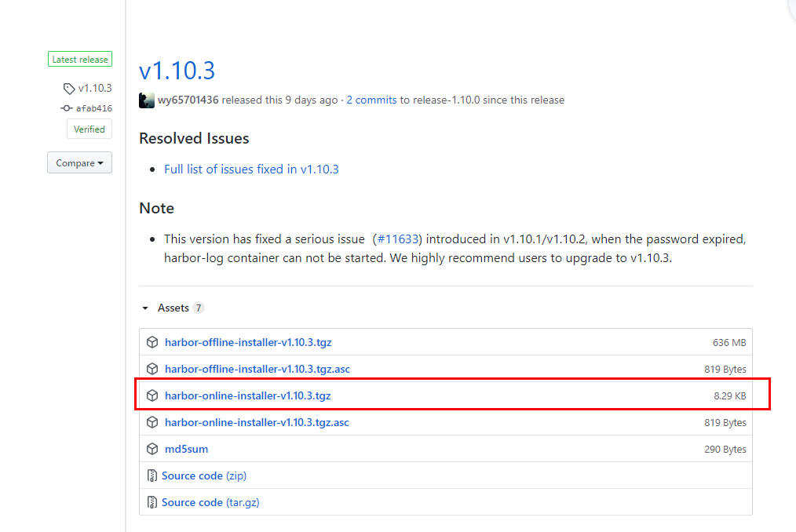Open issue #11633 link
This screenshot has width=796, height=532.
[x=398, y=239]
